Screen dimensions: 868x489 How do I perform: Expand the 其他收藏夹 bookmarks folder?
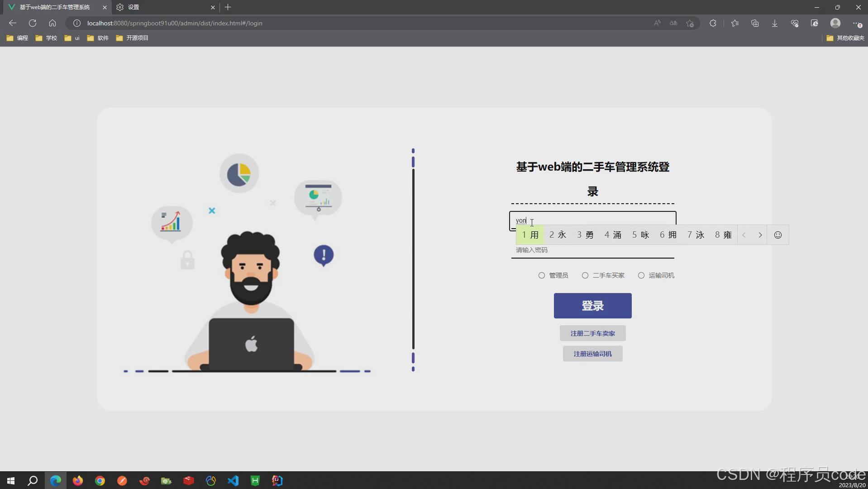tap(844, 38)
